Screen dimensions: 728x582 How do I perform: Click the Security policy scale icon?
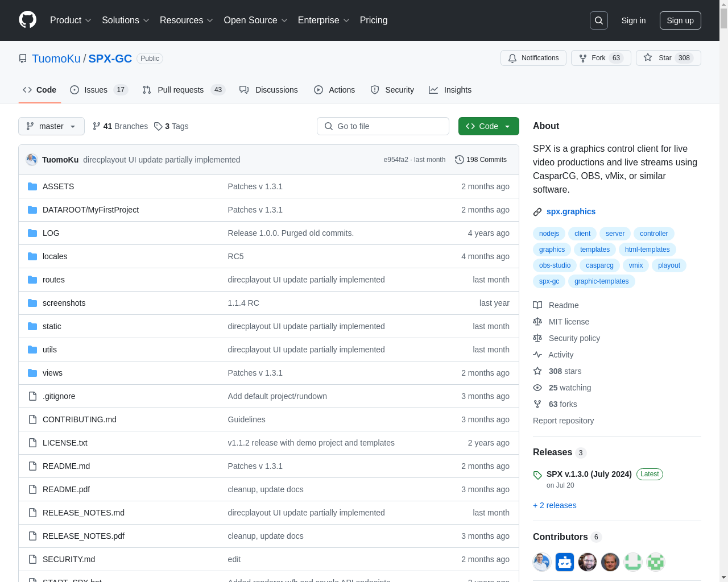[537, 338]
